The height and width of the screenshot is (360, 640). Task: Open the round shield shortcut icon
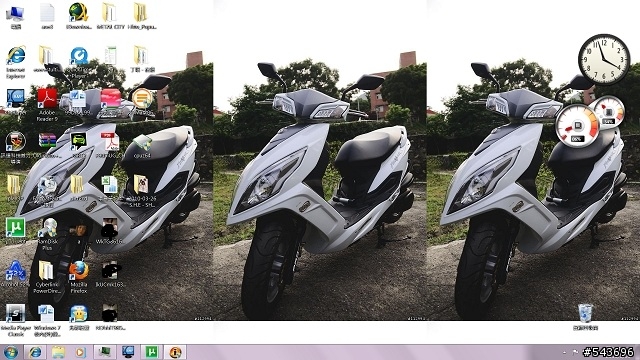click(16, 142)
